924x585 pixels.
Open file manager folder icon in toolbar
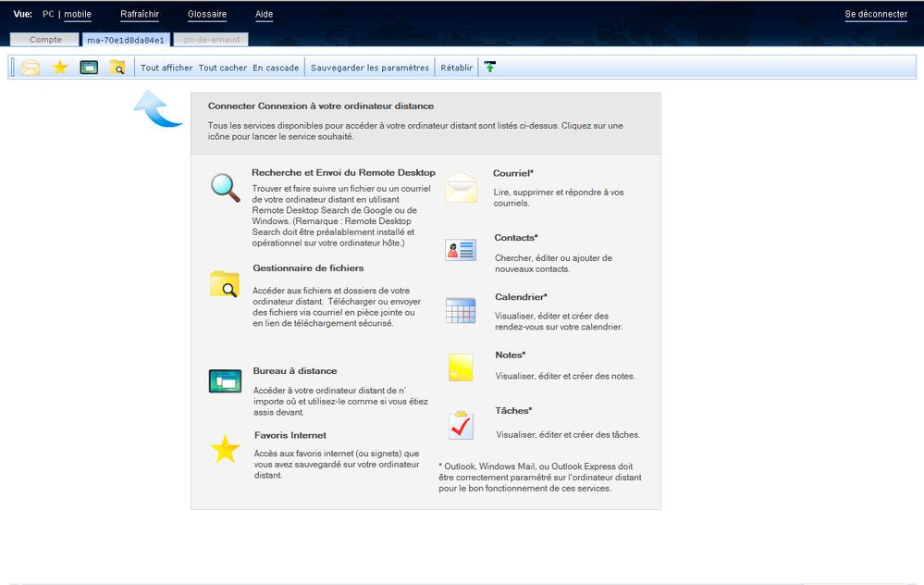coord(117,68)
